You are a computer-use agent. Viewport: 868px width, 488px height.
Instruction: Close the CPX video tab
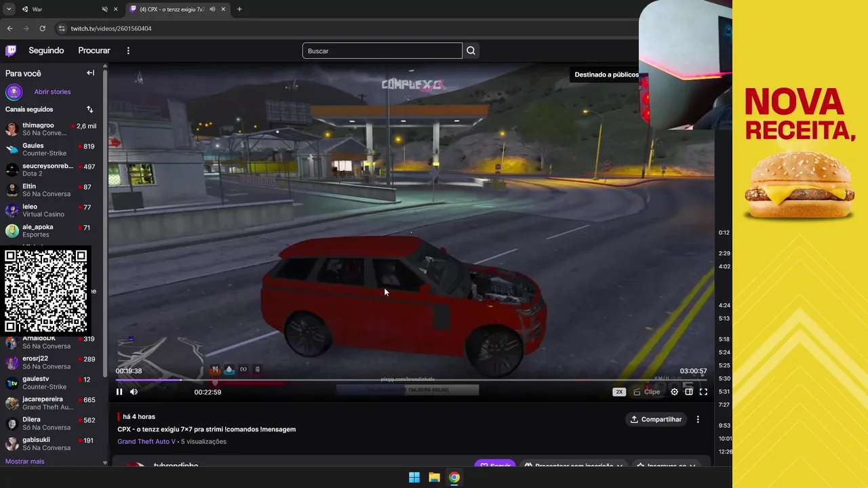223,9
